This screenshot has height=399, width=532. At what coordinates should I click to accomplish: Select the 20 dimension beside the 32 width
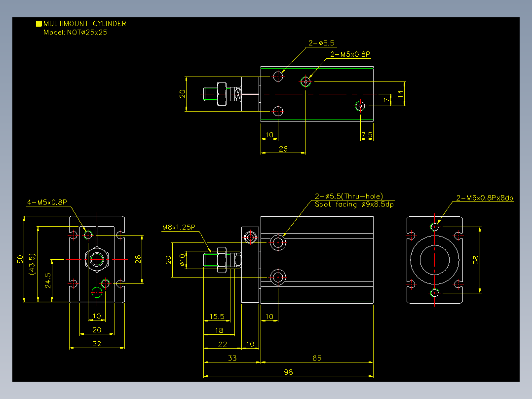[x=97, y=330]
